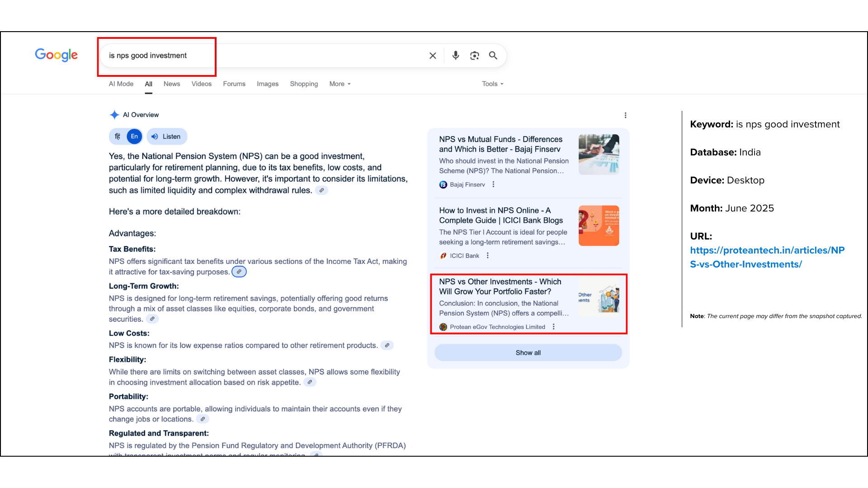Screen dimensions: 868x488
Task: Open source link icon after Portability text
Action: point(203,419)
